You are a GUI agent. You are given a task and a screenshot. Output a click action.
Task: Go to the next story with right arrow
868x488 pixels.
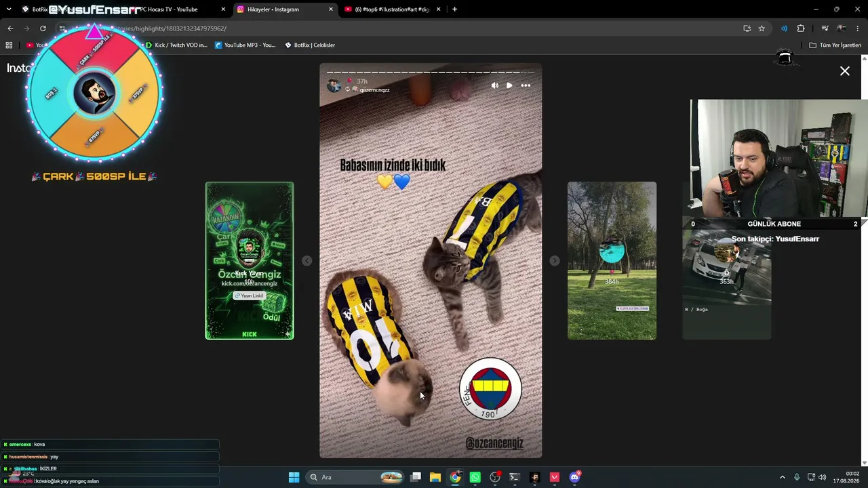[555, 261]
